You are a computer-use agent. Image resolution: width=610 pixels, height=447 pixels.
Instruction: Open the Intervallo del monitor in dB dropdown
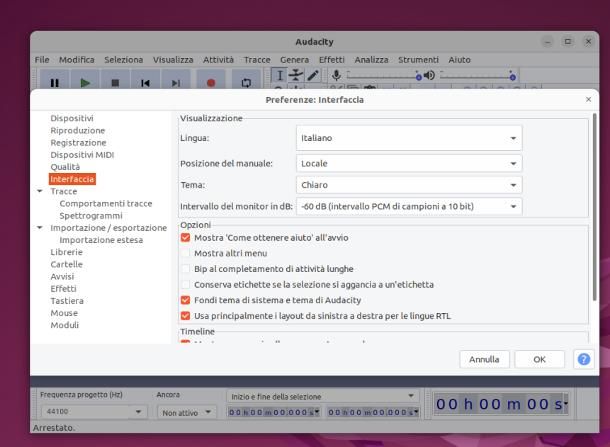[409, 206]
